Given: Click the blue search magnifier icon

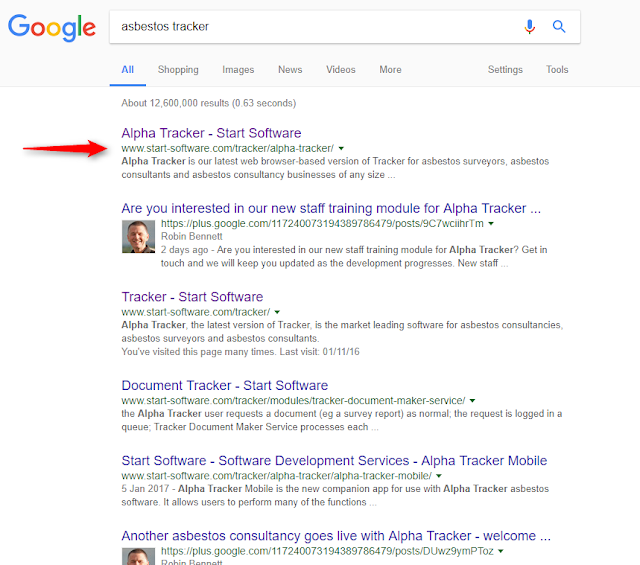Looking at the screenshot, I should tap(559, 27).
